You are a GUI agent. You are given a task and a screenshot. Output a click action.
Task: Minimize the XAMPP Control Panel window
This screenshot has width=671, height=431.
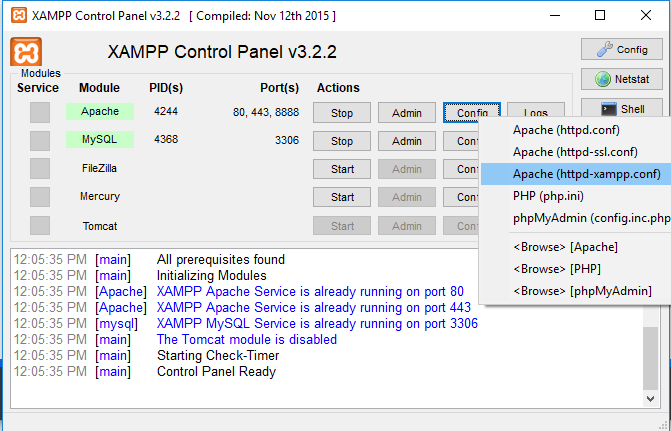tap(555, 15)
